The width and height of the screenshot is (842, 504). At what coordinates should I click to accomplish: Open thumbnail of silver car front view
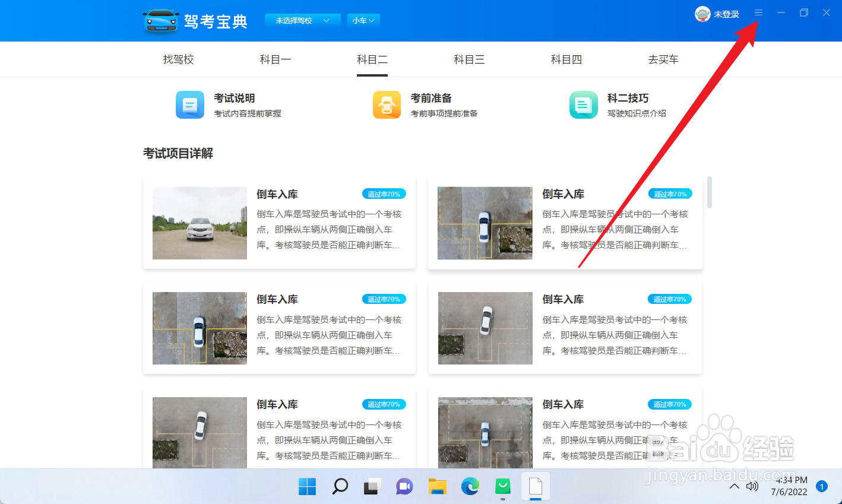point(200,223)
